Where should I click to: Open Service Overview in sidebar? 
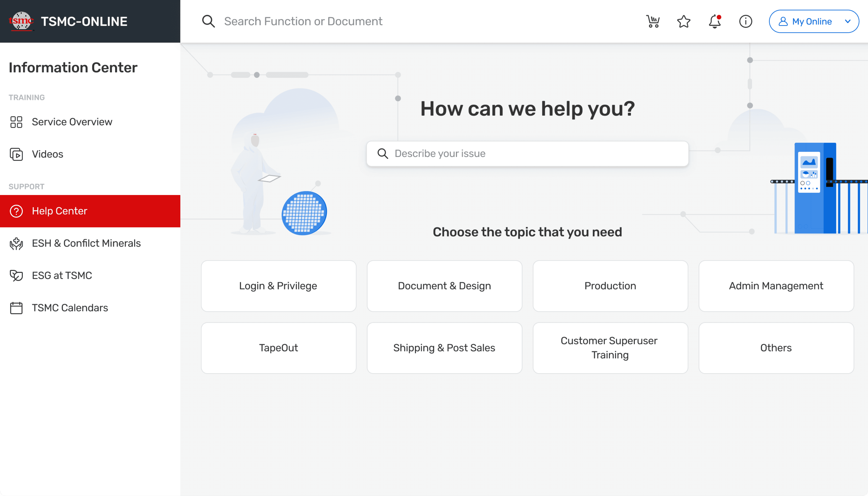tap(90, 122)
